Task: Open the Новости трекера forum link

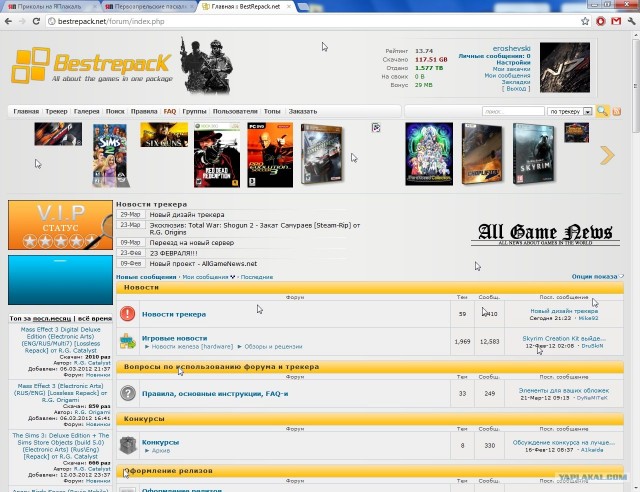Action: click(x=174, y=314)
